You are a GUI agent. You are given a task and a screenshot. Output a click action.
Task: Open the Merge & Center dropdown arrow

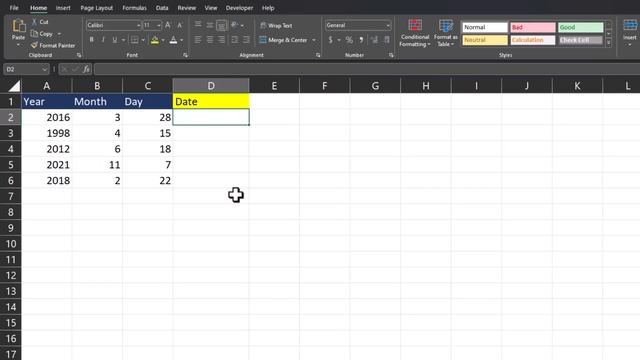314,40
